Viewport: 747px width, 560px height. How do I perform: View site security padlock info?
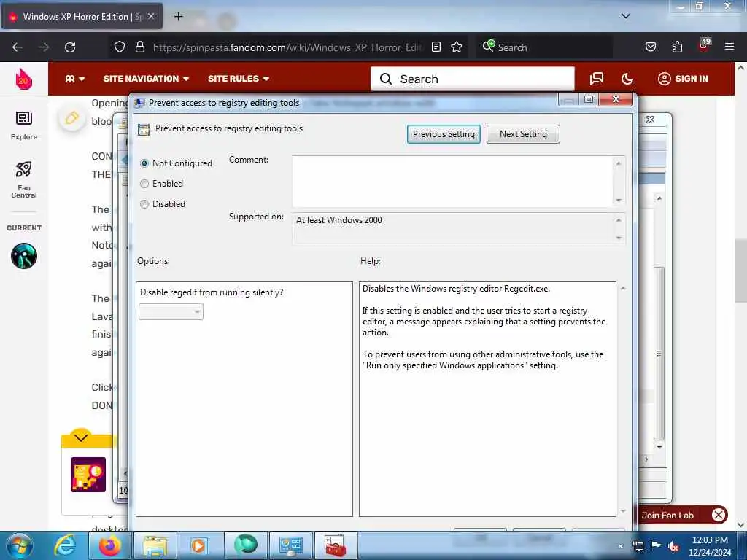tap(139, 47)
